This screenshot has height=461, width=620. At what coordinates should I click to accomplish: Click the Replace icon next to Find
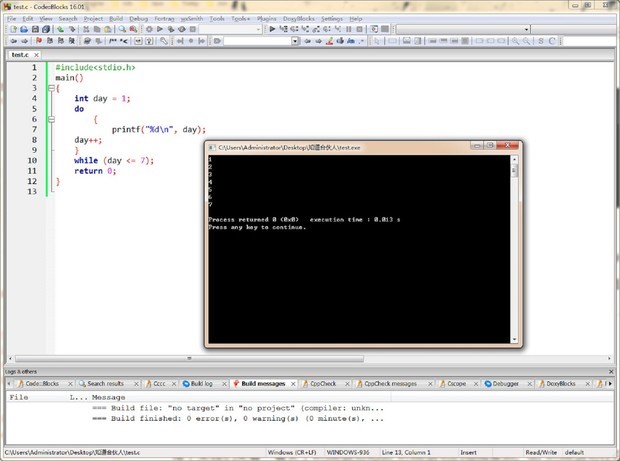[x=133, y=29]
